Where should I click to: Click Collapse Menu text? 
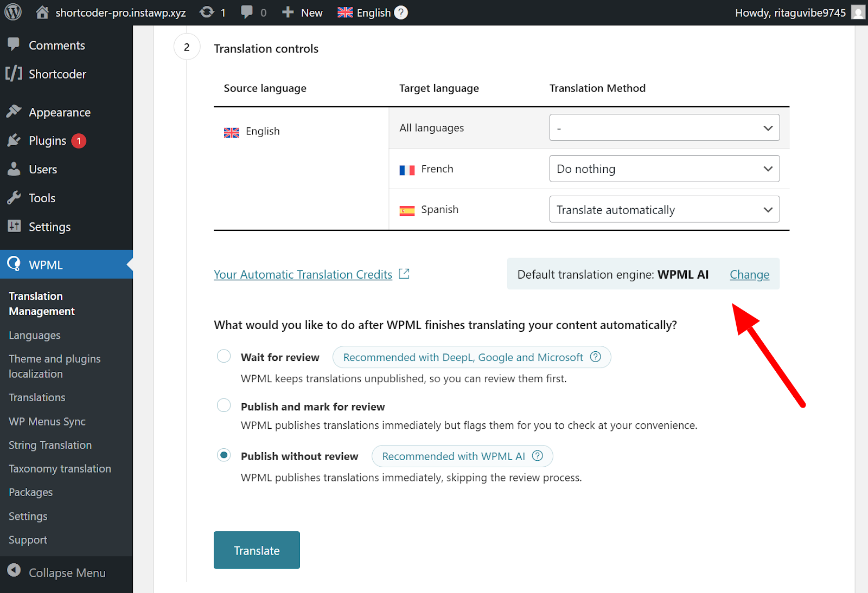coord(67,573)
